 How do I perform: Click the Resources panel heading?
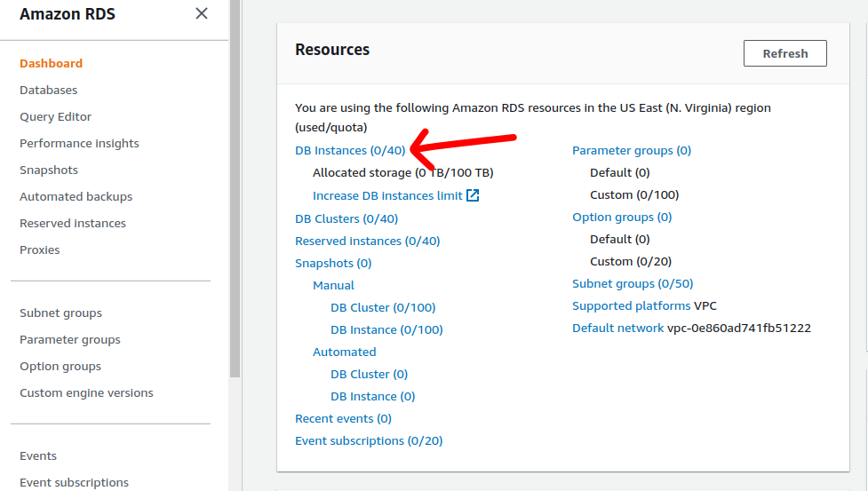click(x=332, y=49)
